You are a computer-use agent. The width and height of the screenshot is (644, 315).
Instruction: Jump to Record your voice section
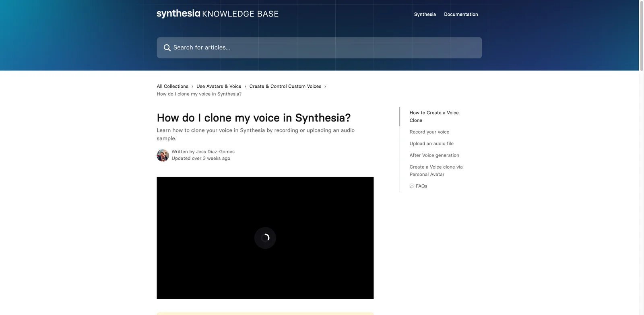pos(429,132)
